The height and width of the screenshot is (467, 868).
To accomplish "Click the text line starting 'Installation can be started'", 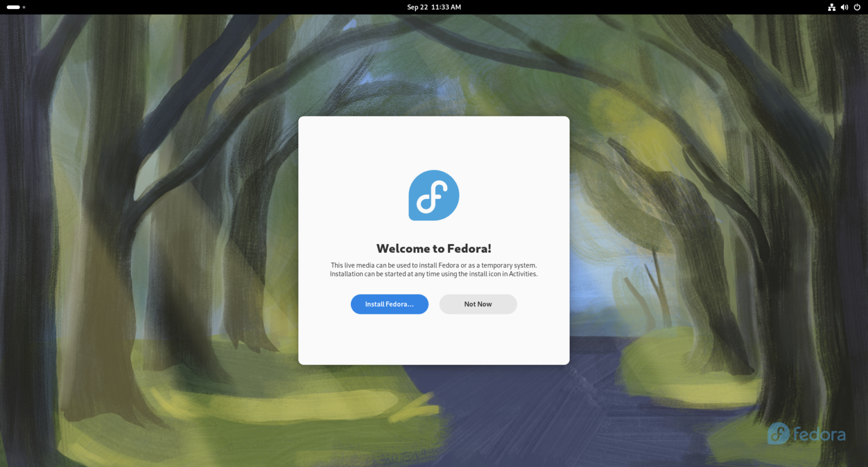I will click(x=434, y=274).
